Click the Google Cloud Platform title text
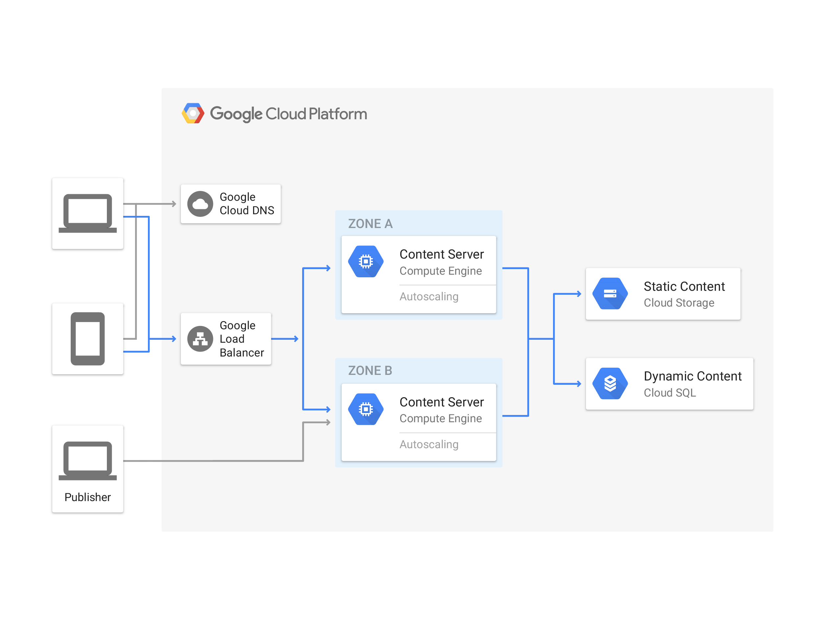823x644 pixels. tap(288, 114)
